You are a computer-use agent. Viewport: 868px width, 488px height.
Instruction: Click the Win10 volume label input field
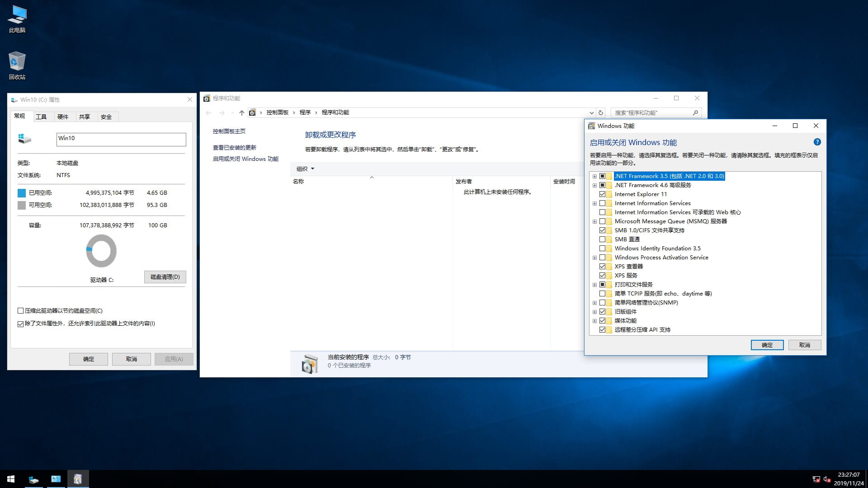121,139
